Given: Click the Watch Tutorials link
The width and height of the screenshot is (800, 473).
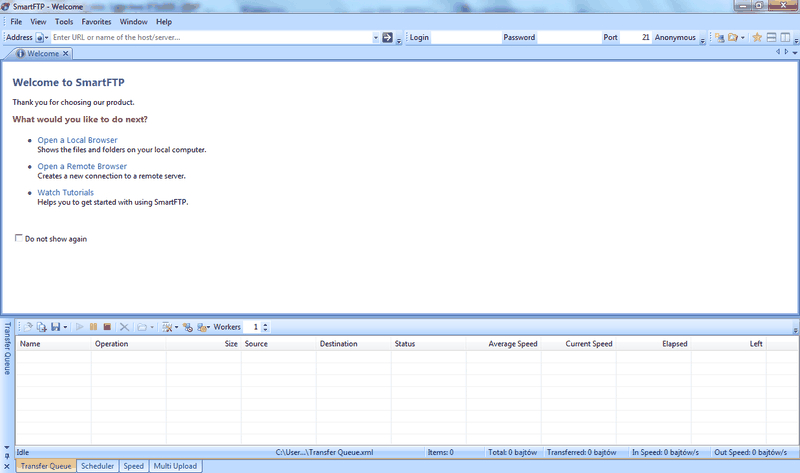Looking at the screenshot, I should [66, 192].
